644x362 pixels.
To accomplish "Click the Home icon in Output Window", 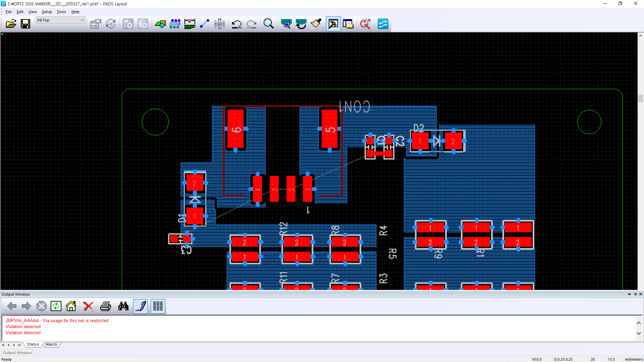I will 71,306.
